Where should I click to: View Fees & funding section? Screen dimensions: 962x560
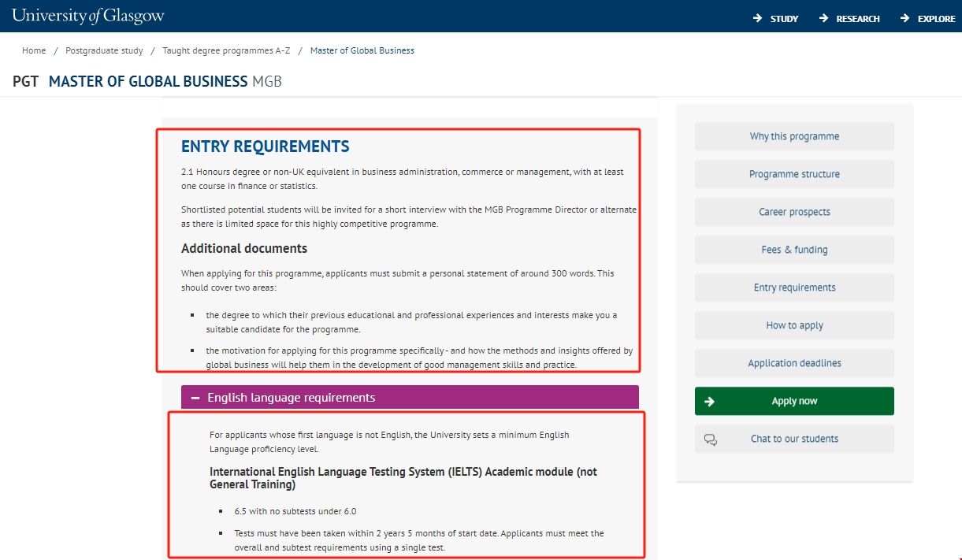794,250
